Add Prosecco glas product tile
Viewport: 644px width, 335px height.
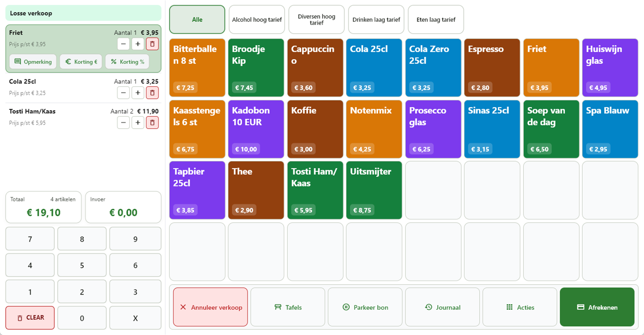point(433,129)
